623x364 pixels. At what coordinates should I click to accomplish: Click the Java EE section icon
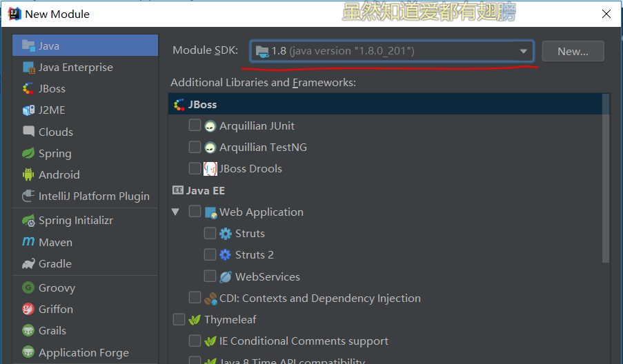[178, 190]
